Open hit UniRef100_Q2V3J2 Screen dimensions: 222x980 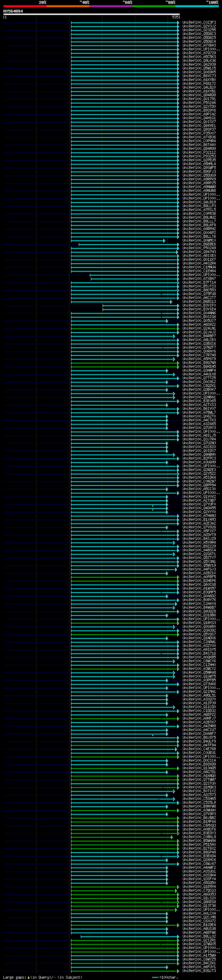click(x=199, y=26)
